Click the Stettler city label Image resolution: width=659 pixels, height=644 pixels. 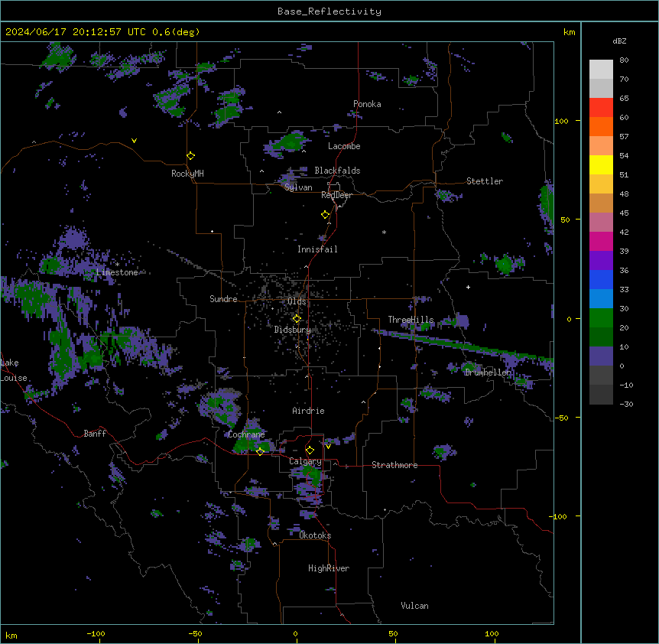coord(484,181)
